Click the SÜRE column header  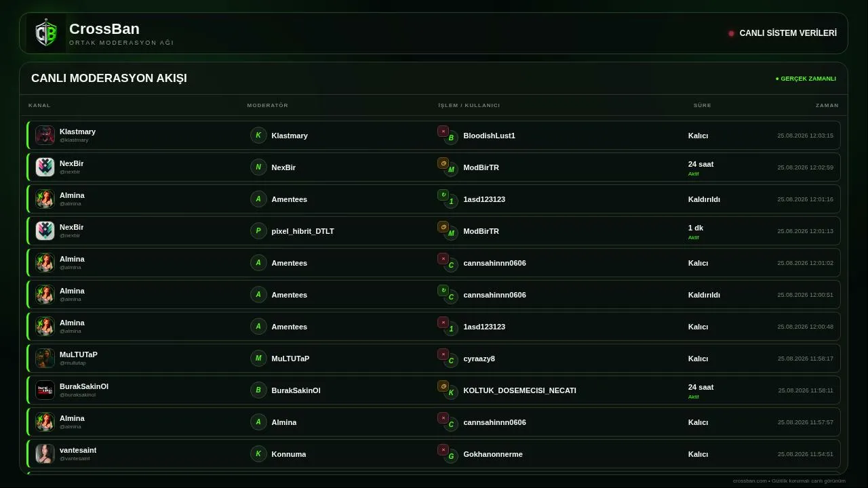pyautogui.click(x=703, y=105)
